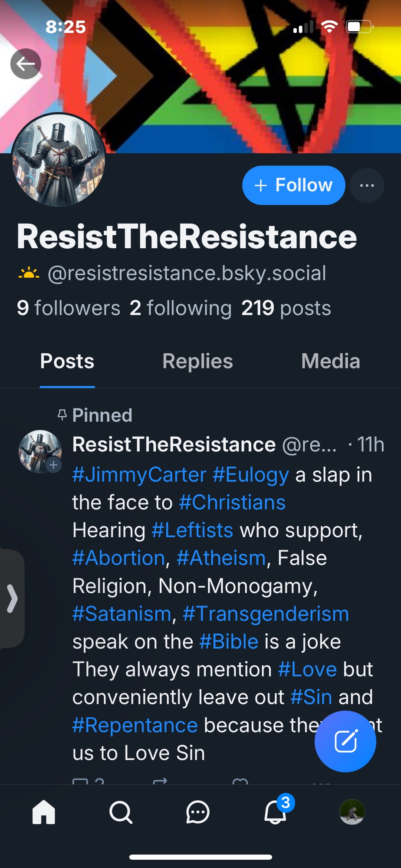Open the Chat messages icon

pos(198,812)
